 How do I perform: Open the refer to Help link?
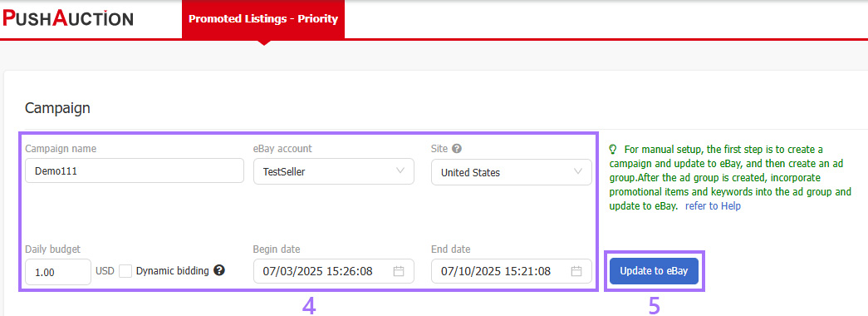click(713, 206)
